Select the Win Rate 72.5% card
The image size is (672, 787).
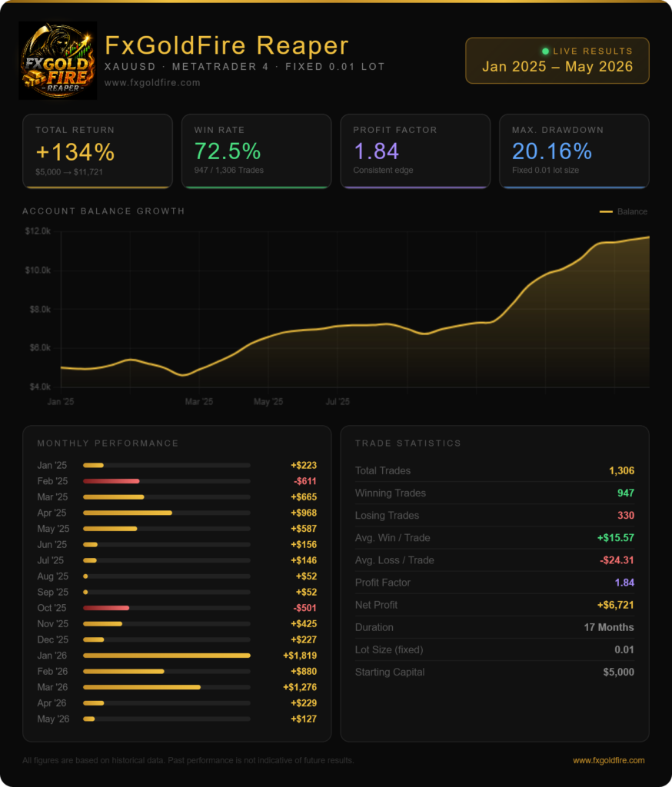pyautogui.click(x=256, y=151)
